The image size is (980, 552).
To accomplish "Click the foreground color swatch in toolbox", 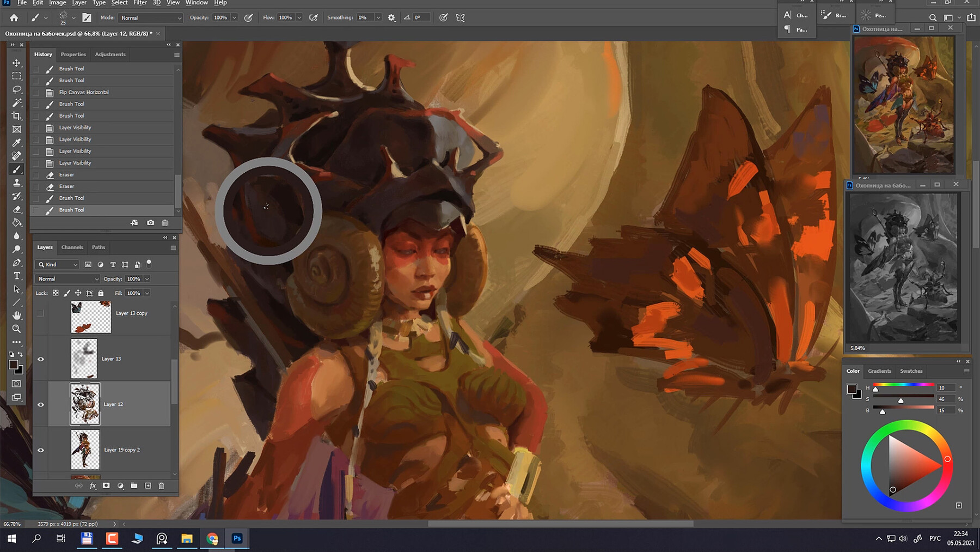I will 14,365.
